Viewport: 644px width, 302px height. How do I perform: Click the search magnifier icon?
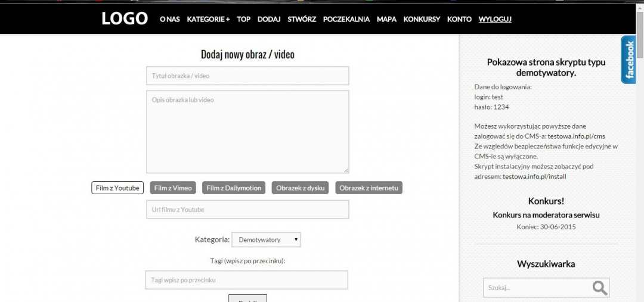point(599,288)
